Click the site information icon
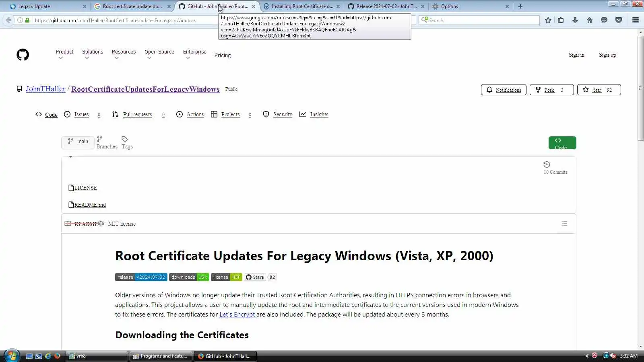This screenshot has width=644, height=362. coord(20,20)
